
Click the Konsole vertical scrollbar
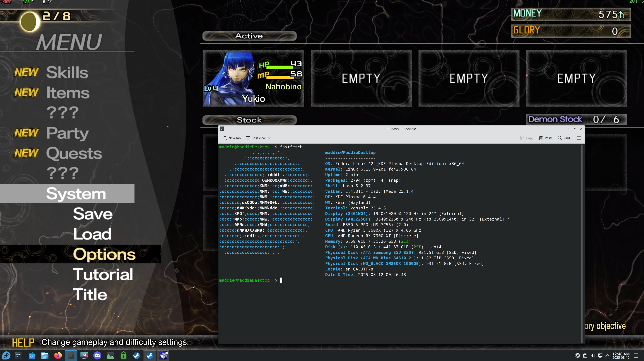click(x=582, y=244)
